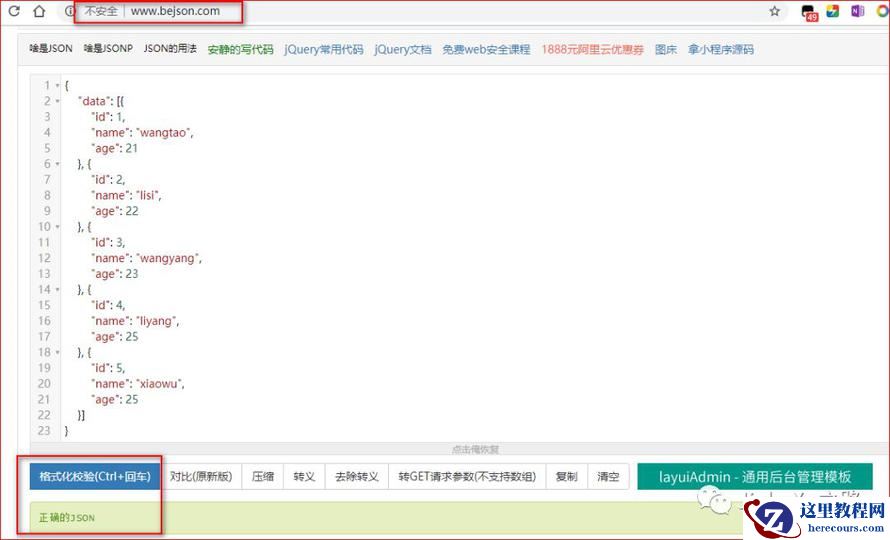Collapse the fold arrow on line 6
Viewport: 890px width, 540px height.
[57, 164]
